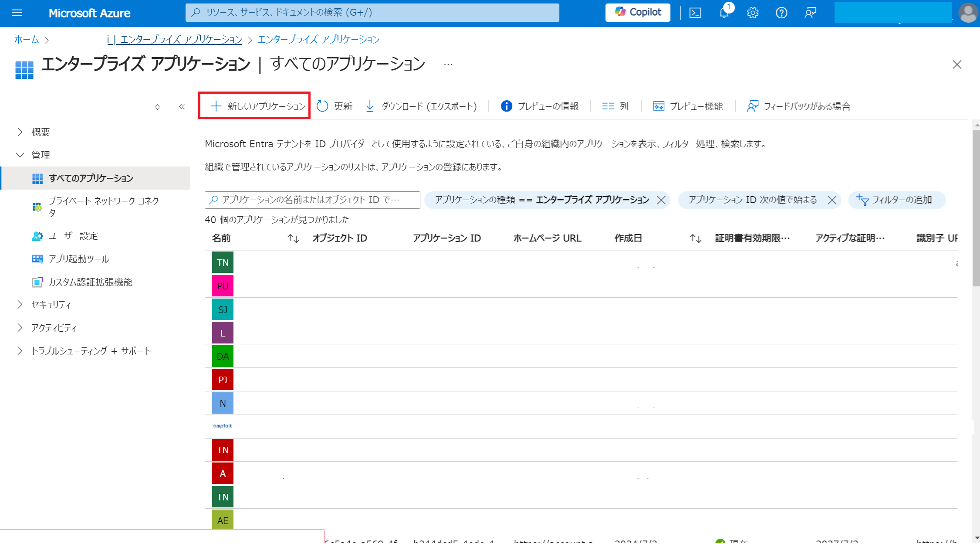Select ユーザー設定 in the sidebar
Screen dimensions: 980x544
[x=73, y=236]
